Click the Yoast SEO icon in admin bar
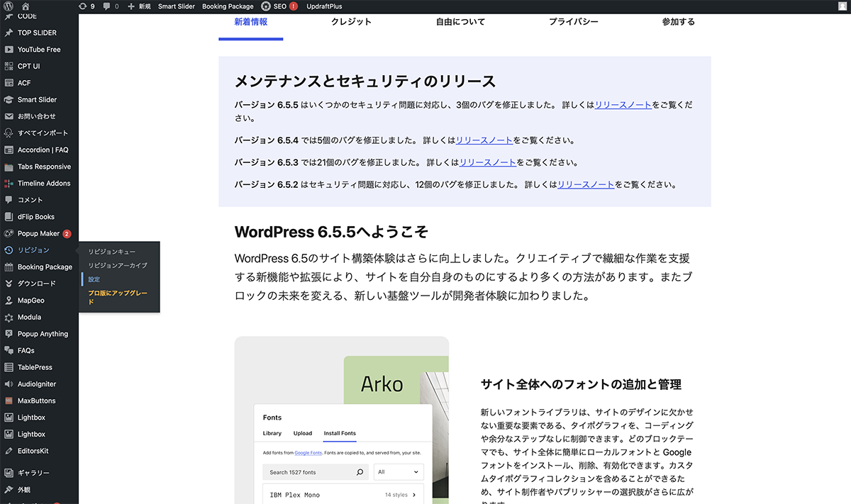851x504 pixels. 266,6
